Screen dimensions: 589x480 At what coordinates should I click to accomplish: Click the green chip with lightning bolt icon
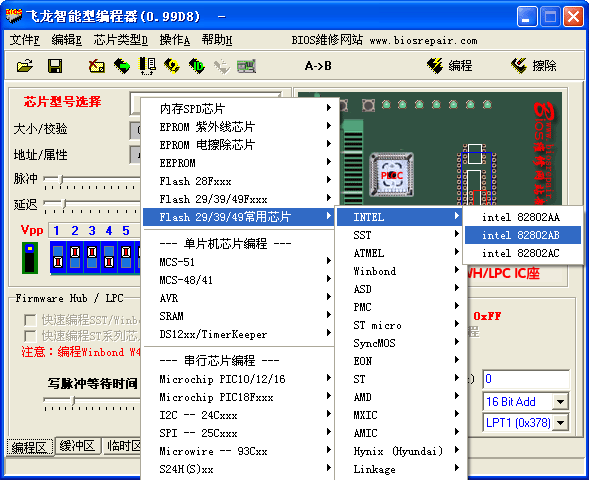pos(196,66)
